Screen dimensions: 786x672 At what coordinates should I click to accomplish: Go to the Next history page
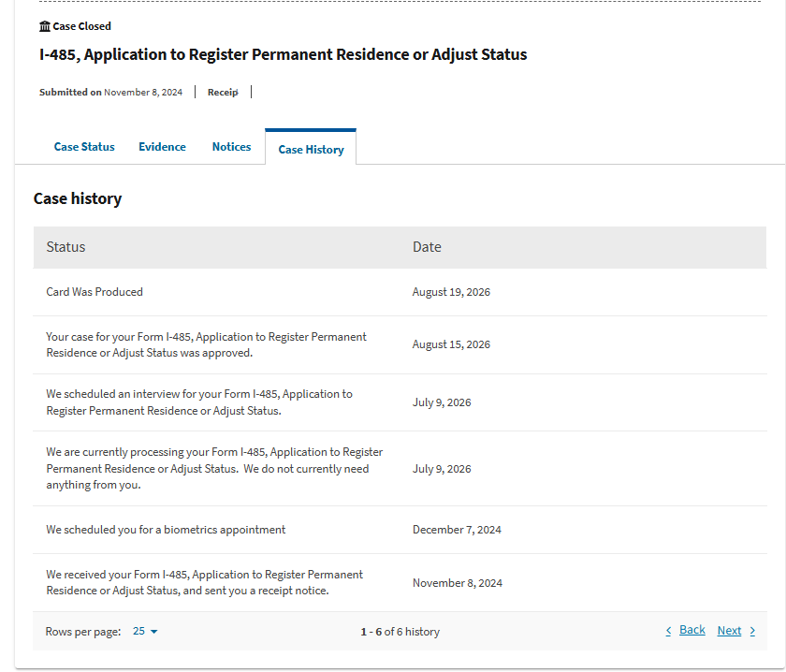pos(729,631)
